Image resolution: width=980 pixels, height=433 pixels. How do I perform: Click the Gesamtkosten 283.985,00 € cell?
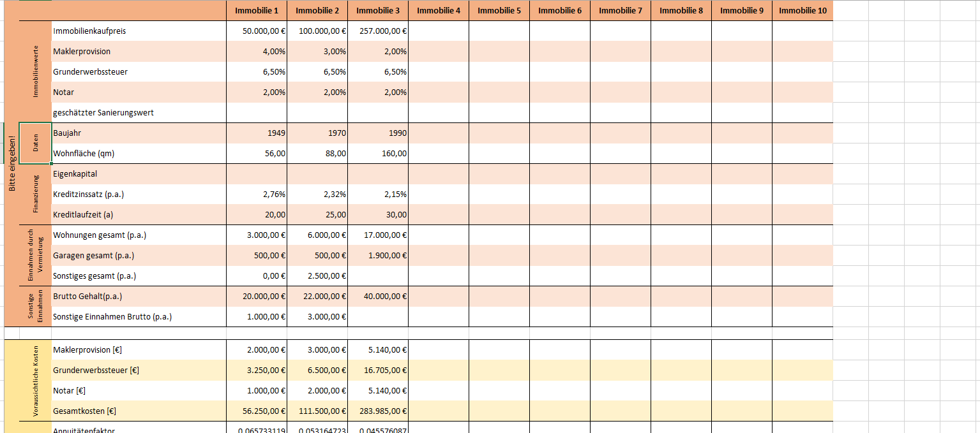(378, 411)
